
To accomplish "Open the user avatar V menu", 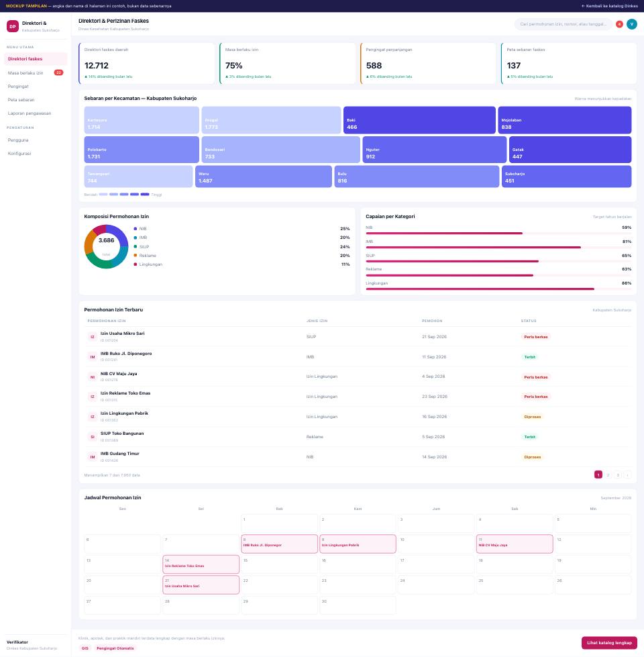I will tap(631, 24).
